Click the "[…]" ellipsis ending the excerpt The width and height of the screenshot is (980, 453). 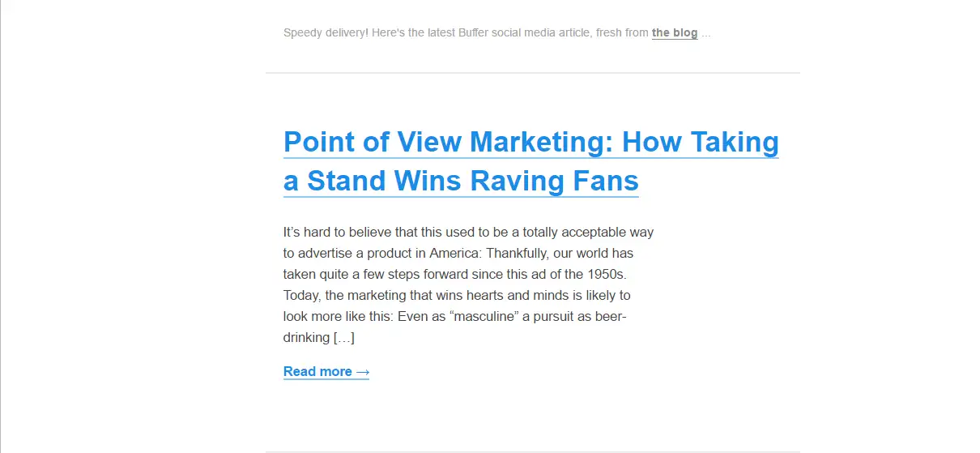tap(343, 337)
